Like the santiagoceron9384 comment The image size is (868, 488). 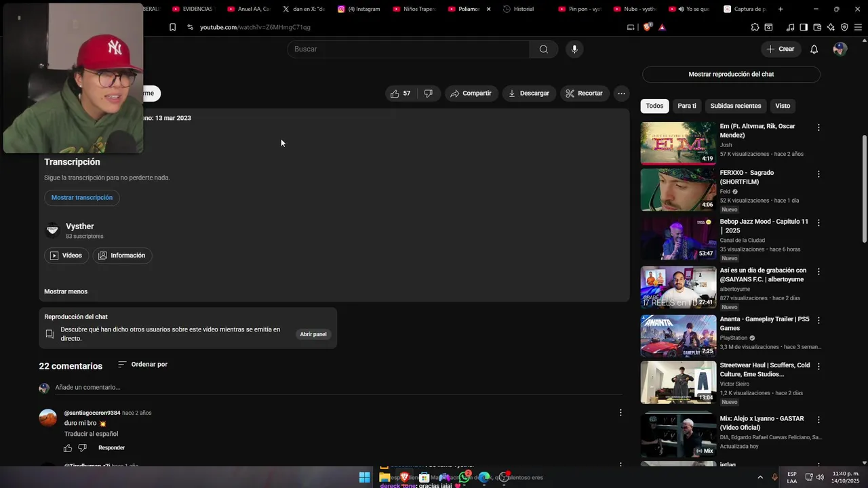pos(68,448)
